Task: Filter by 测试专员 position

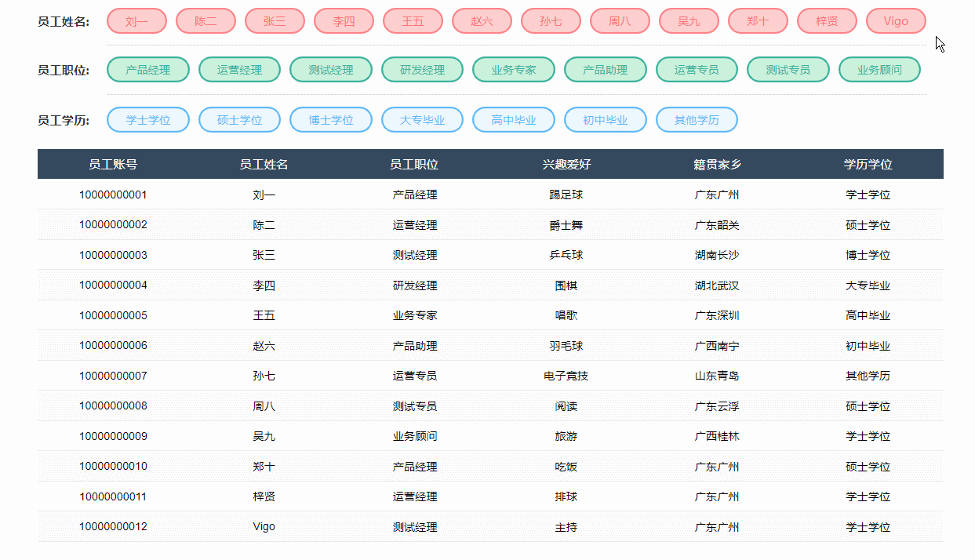Action: 788,69
